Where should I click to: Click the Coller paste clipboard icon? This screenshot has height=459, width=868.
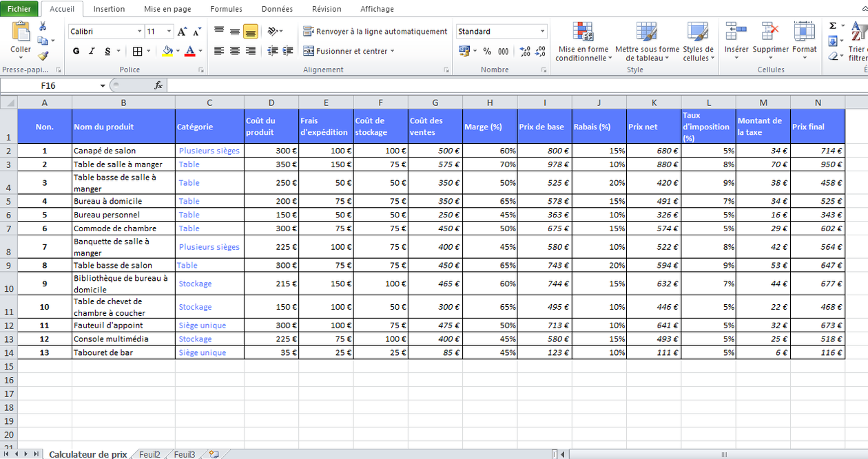21,32
